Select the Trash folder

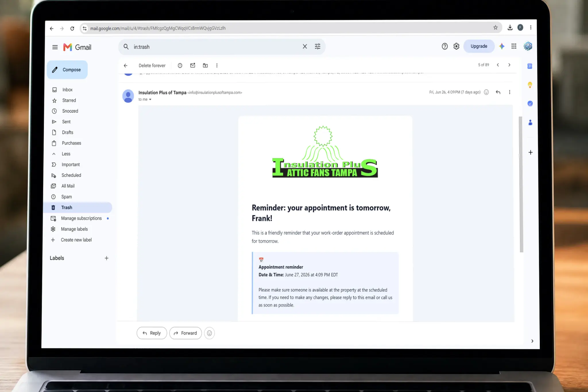pyautogui.click(x=78, y=207)
